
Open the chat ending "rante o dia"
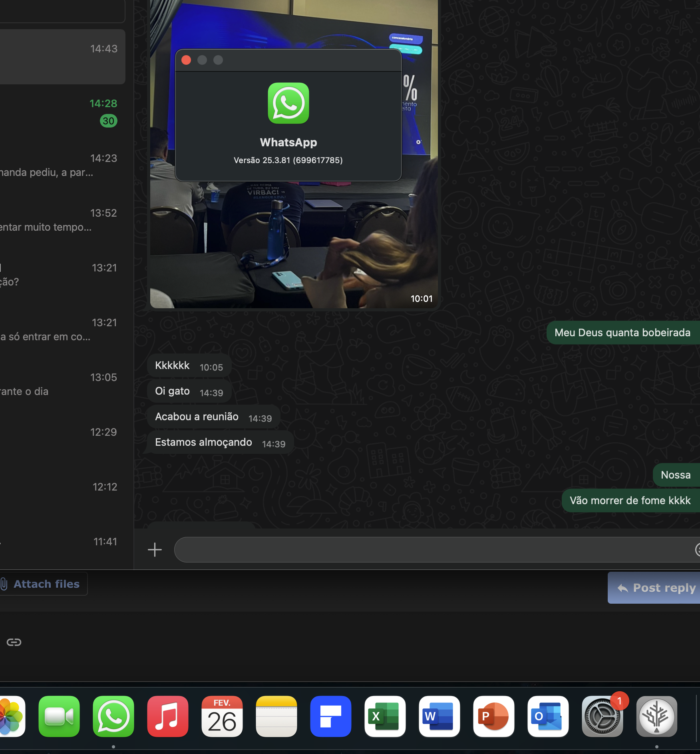pyautogui.click(x=63, y=385)
